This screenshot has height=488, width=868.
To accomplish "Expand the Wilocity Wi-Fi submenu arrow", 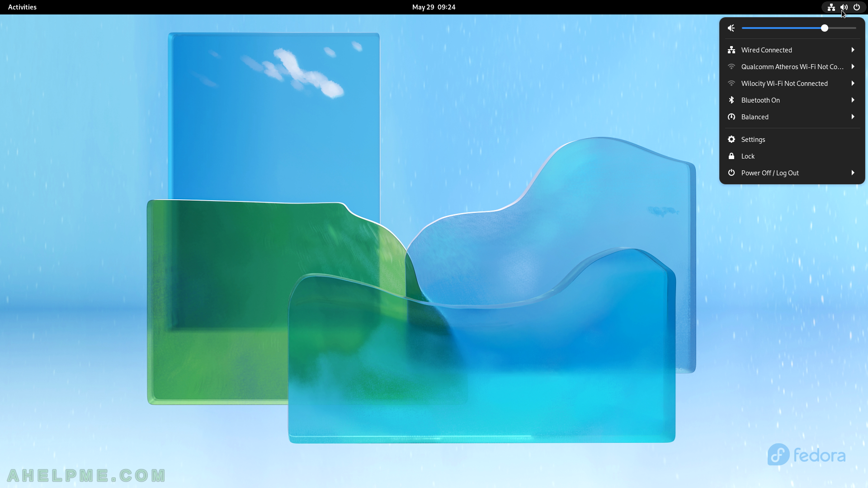I will click(x=853, y=83).
